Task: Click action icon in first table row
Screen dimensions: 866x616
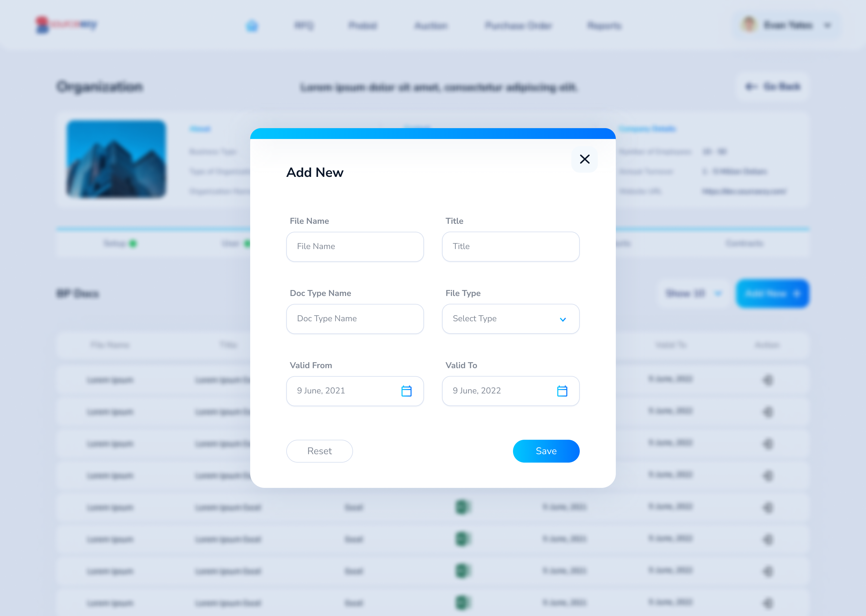Action: pyautogui.click(x=767, y=380)
